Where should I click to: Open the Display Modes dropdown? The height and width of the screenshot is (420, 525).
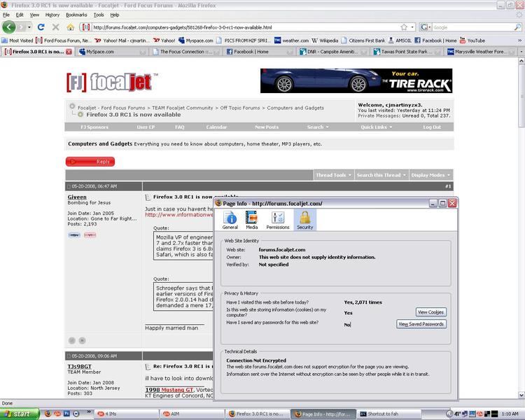point(430,175)
